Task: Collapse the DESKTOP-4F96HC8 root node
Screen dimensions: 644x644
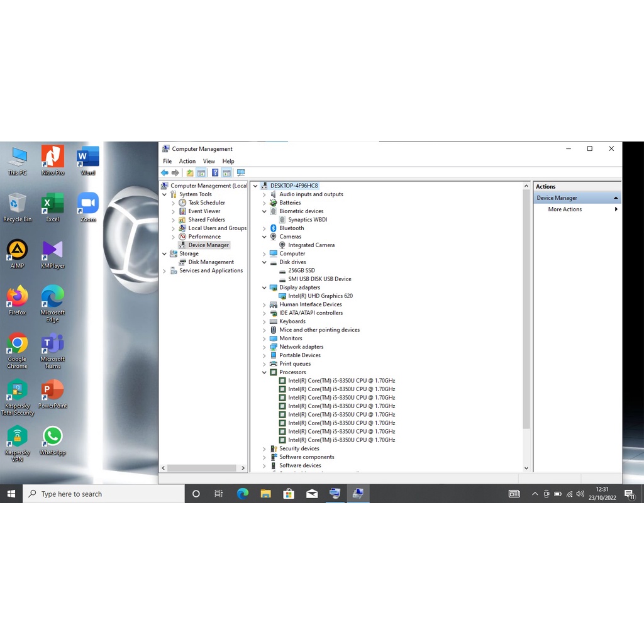Action: [x=255, y=186]
